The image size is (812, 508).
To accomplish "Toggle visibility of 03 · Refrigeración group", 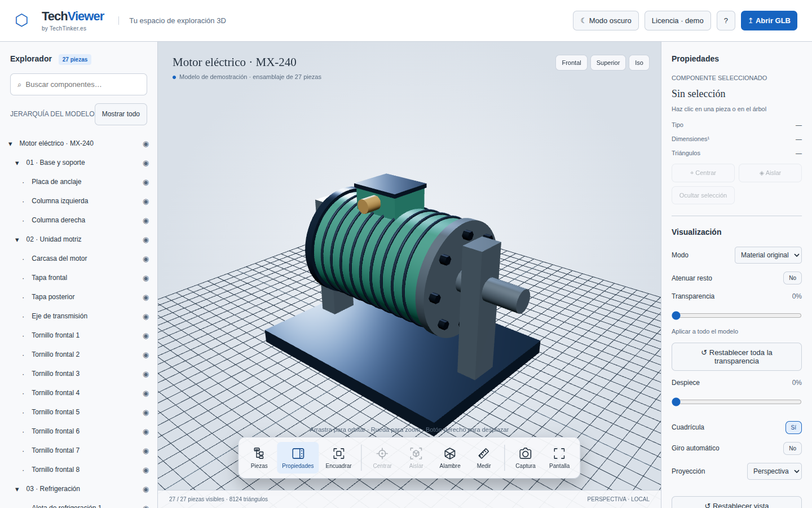I will [x=145, y=489].
